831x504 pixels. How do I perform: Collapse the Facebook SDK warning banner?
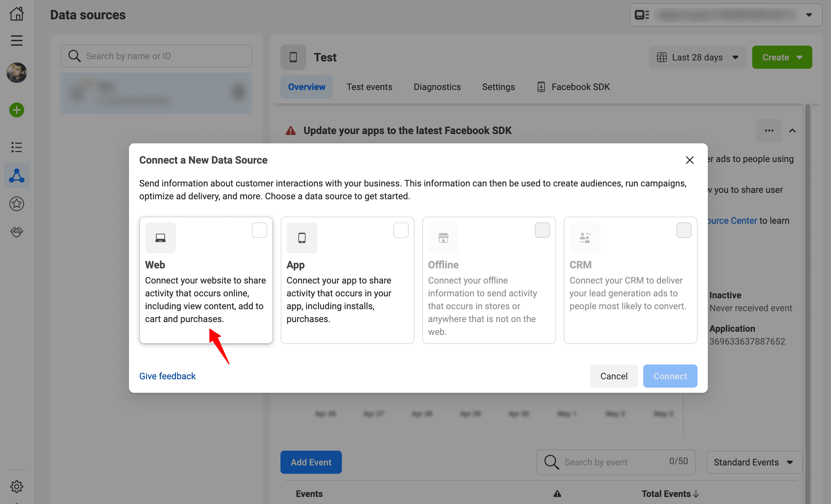792,130
